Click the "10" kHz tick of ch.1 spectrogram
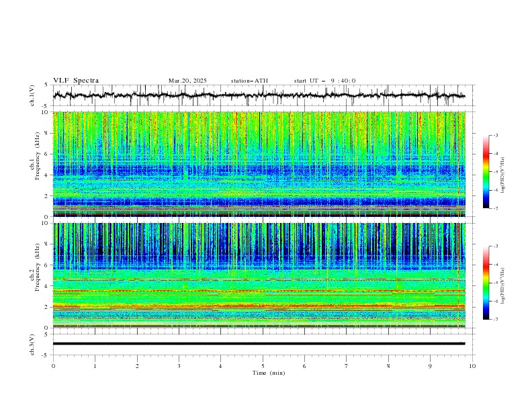532x411 pixels. 46,112
